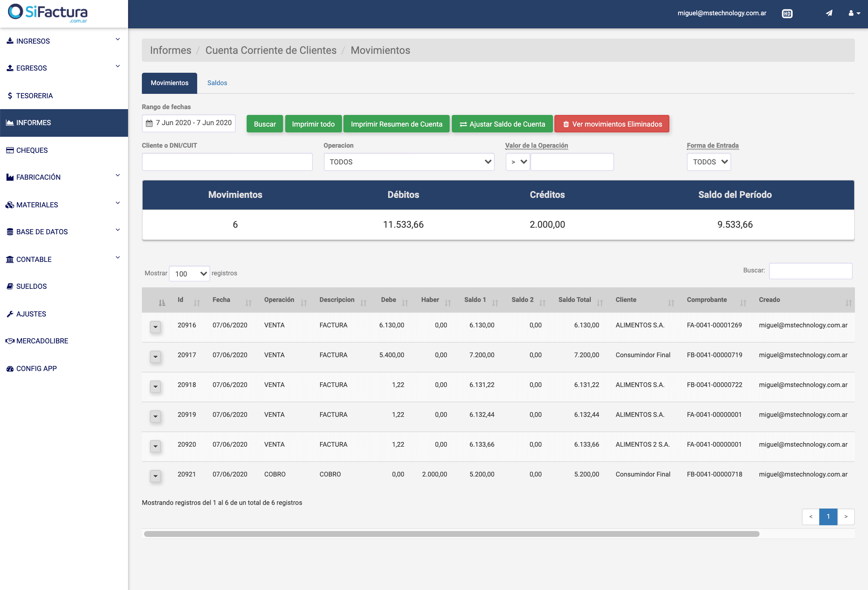Click the EGRESOS upload icon
Viewport: 868px width, 590px height.
point(10,68)
